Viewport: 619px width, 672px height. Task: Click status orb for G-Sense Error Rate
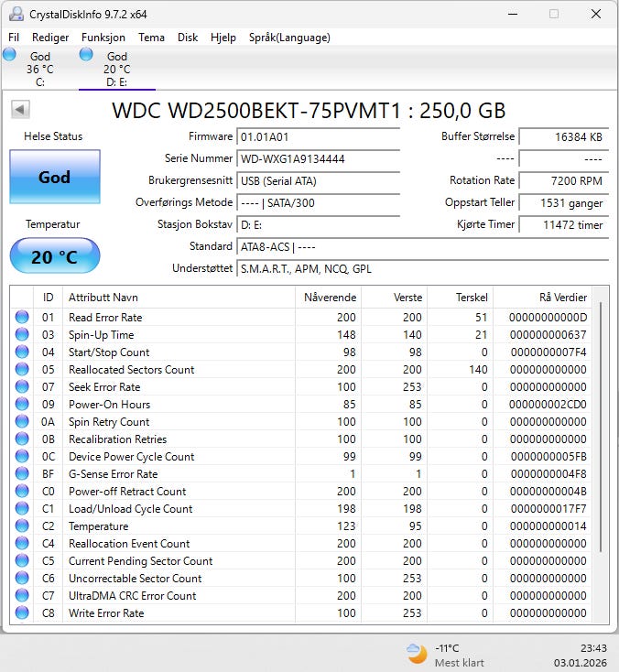22,474
